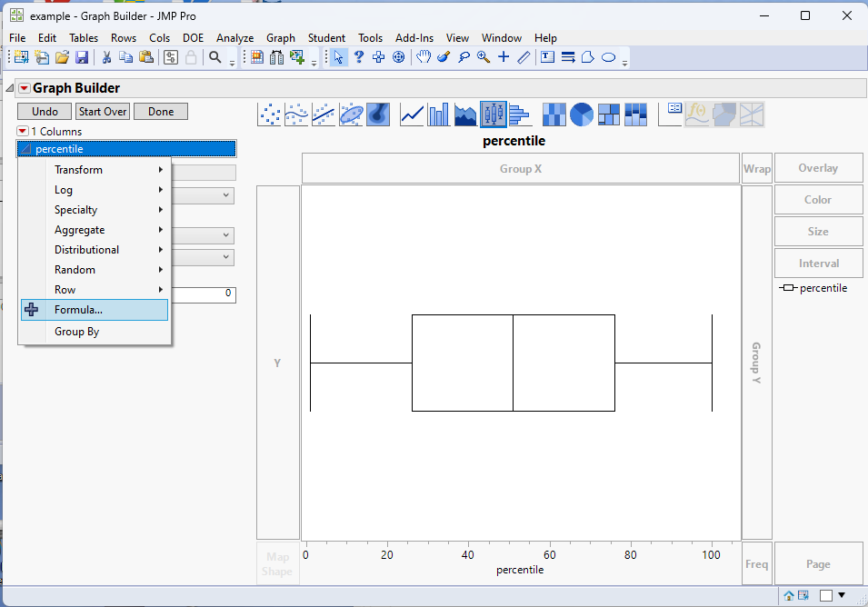Choose the Pie chart element
The width and height of the screenshot is (868, 607).
point(582,114)
